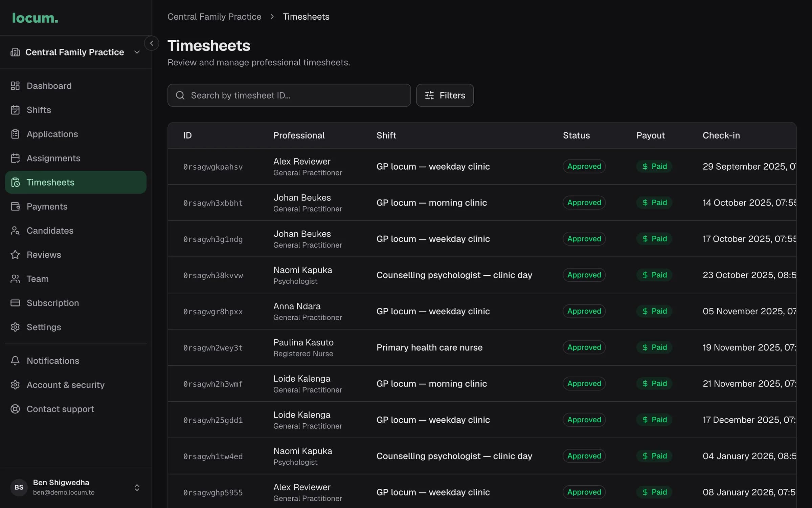Click the Payments wallet icon
The width and height of the screenshot is (812, 508).
pyautogui.click(x=15, y=207)
